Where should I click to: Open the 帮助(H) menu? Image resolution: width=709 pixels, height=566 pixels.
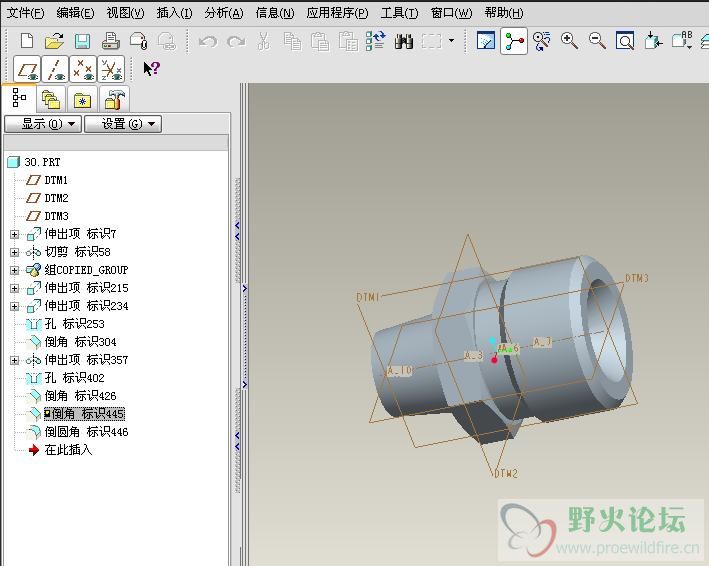tap(504, 13)
